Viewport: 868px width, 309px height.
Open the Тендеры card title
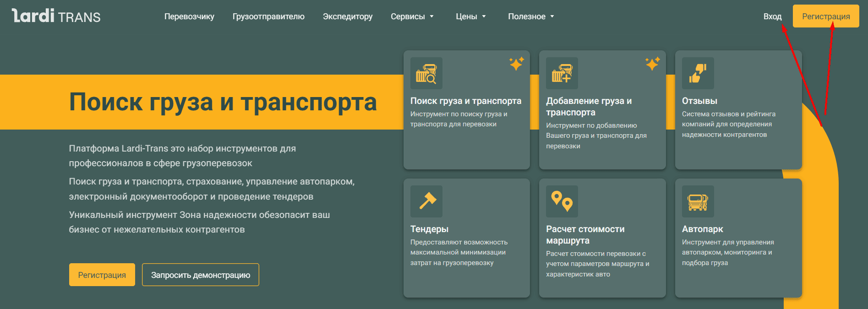tap(429, 229)
